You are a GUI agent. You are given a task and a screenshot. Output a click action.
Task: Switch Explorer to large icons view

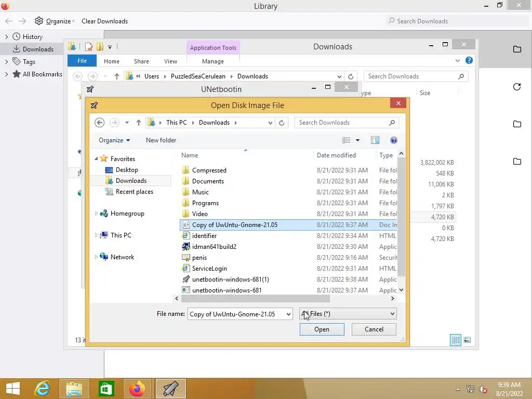coord(467,340)
